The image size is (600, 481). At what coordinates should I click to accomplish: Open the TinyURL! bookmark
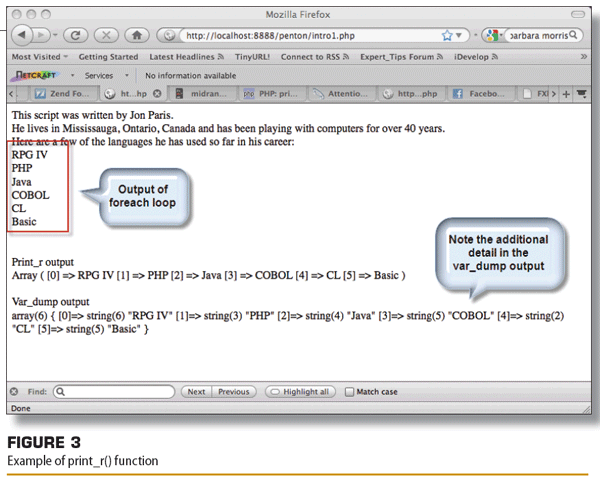[252, 57]
